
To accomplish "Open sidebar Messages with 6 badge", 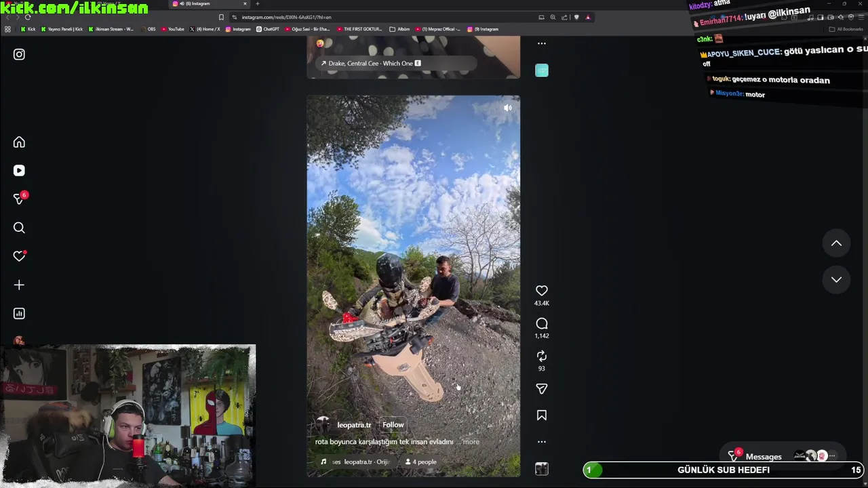I will pos(19,199).
